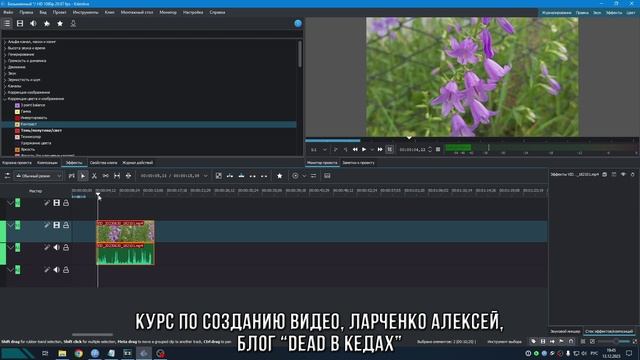The image size is (640, 360).
Task: Switch to the 'Заметки к проекту' tab
Action: (358, 163)
